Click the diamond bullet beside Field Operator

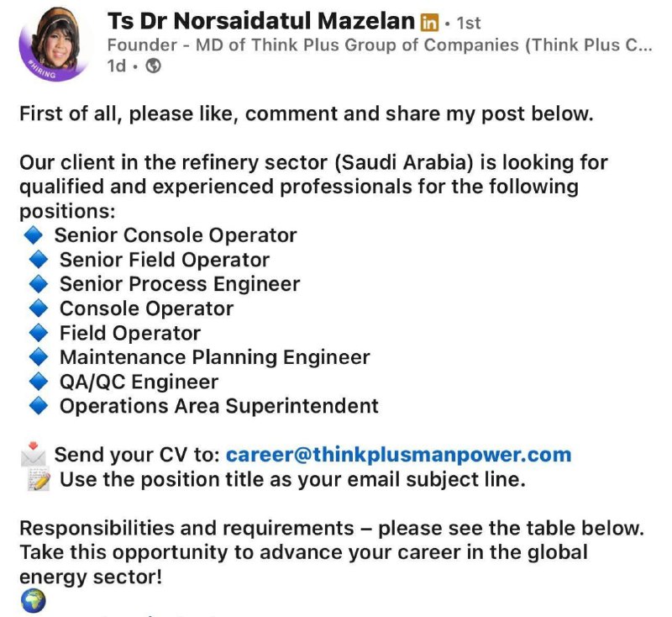(x=39, y=333)
